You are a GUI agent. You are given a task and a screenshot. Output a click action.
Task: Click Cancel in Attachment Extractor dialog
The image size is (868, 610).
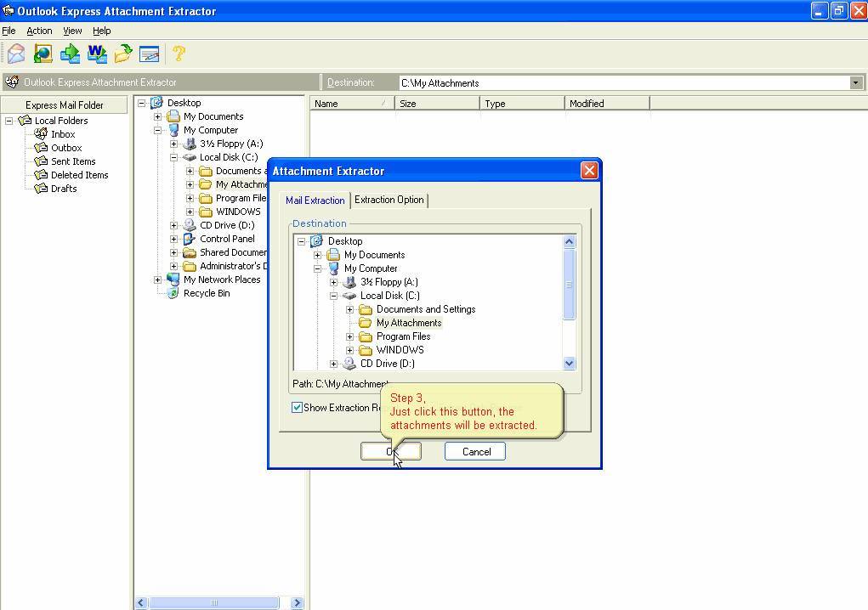pyautogui.click(x=475, y=452)
